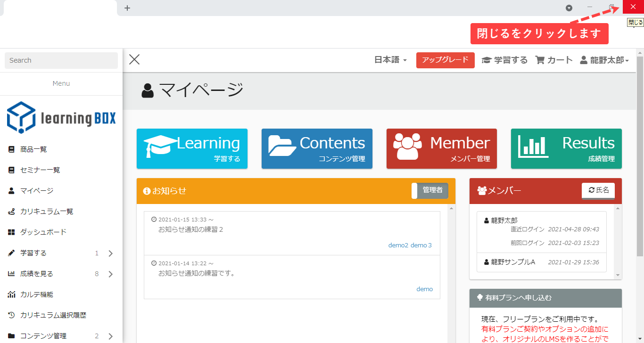Image resolution: width=644 pixels, height=343 pixels.
Task: Open the 日本語 language dropdown
Action: (390, 60)
